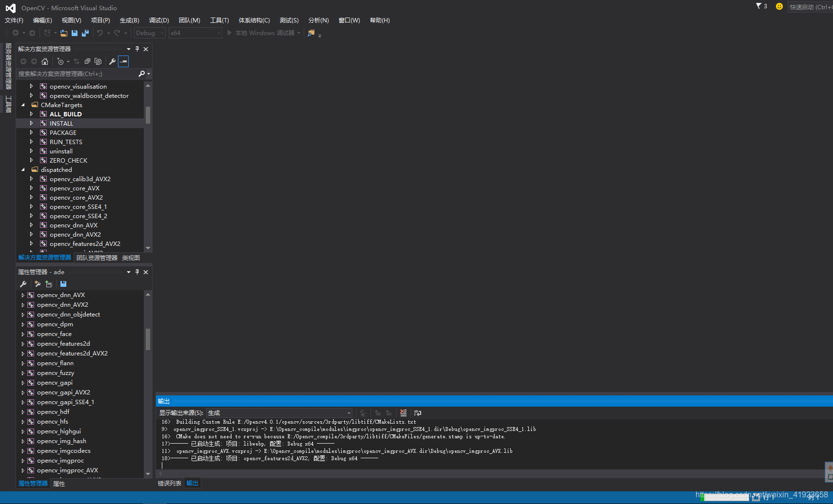
Task: Switch to 错误列表 error list tab
Action: click(x=170, y=483)
